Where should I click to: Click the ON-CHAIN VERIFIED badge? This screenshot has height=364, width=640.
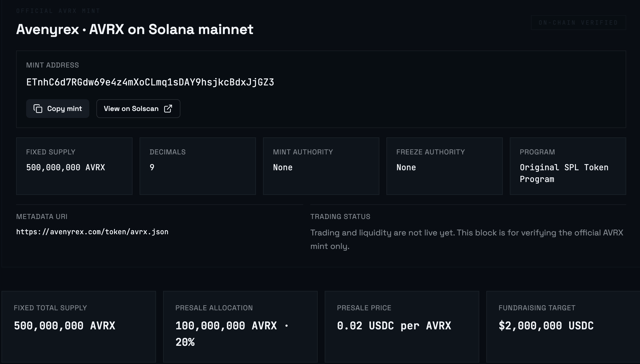point(578,23)
